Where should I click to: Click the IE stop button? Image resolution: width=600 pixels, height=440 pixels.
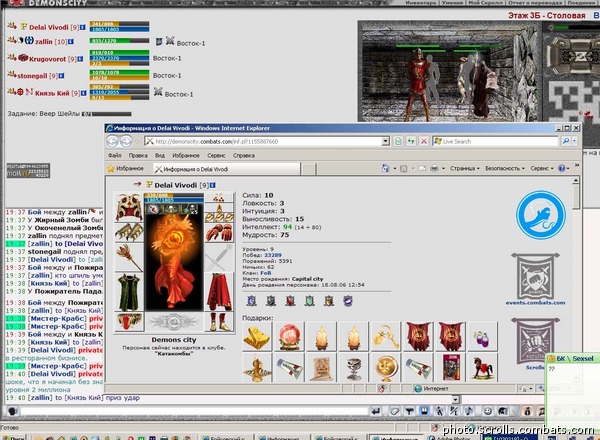tap(424, 142)
